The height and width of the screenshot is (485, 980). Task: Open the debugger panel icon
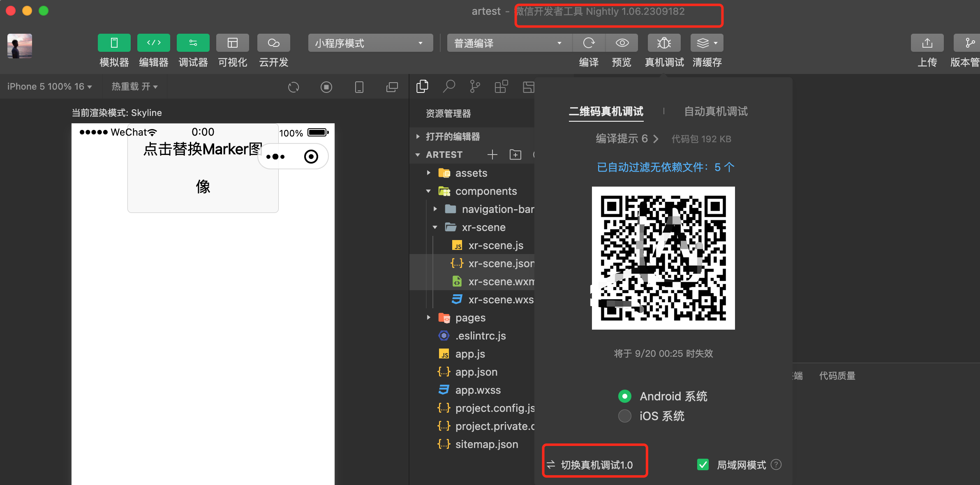(193, 43)
